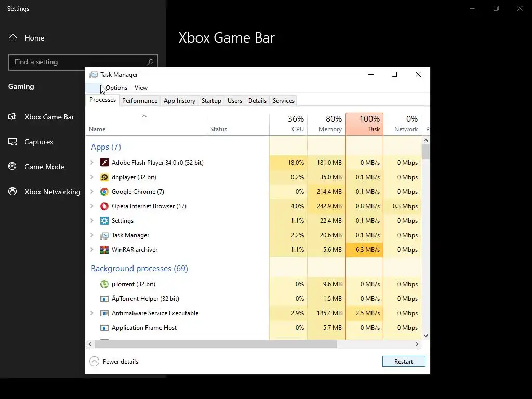Click the Apps (7) group heading

coord(106,147)
